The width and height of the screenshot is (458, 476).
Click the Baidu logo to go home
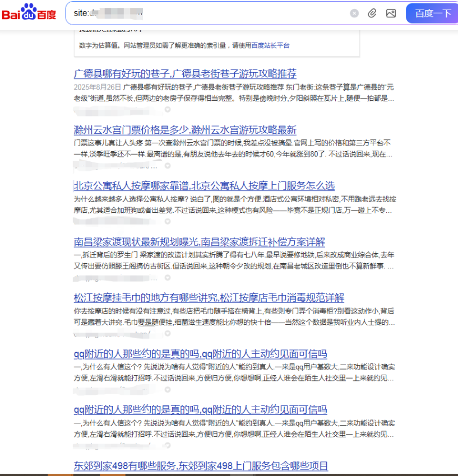[x=29, y=12]
